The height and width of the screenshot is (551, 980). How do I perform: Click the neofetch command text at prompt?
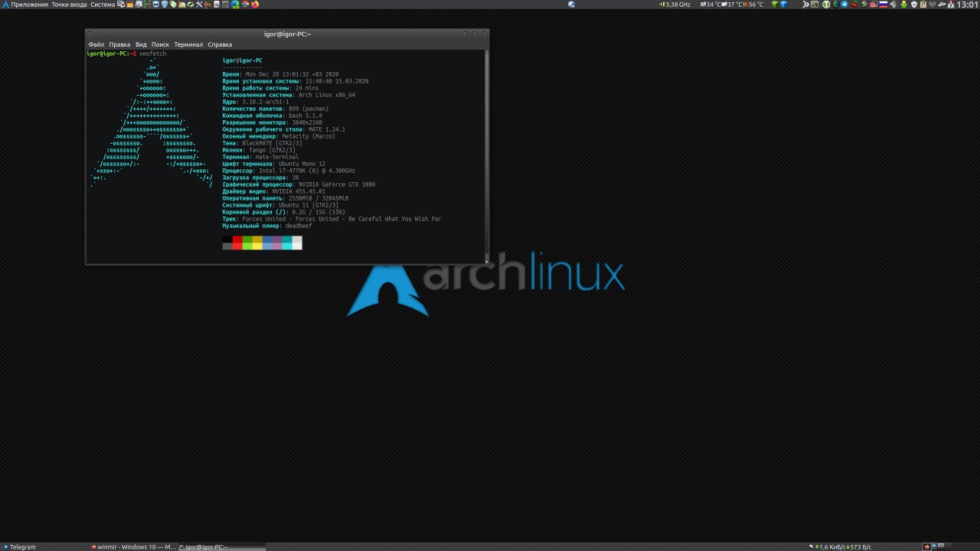point(152,54)
